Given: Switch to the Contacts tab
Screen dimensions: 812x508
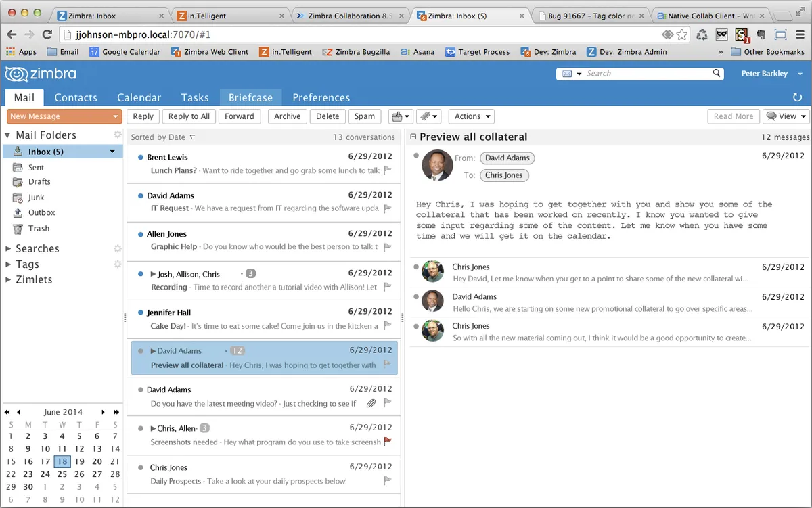Looking at the screenshot, I should click(76, 97).
